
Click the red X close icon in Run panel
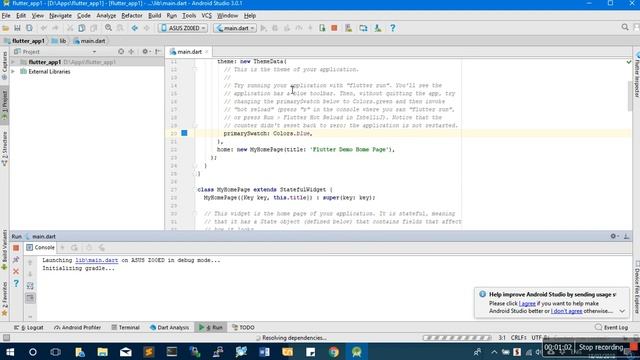[x=16, y=271]
